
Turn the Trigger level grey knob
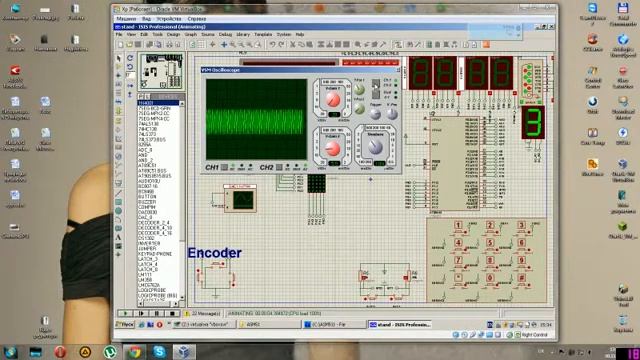coord(375,115)
